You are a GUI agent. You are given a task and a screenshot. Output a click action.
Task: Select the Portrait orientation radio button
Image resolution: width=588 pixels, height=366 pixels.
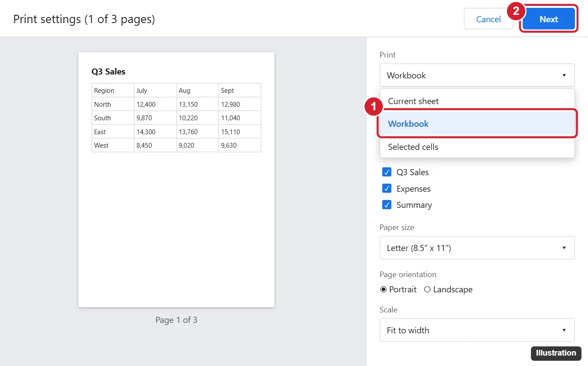tap(383, 289)
